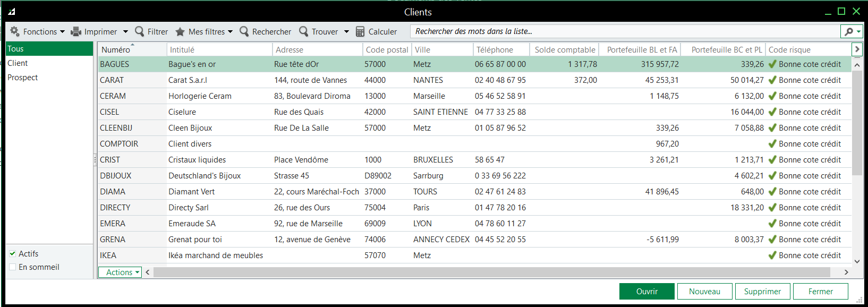Show more columns with the header arrow
868x307 pixels.
click(856, 49)
